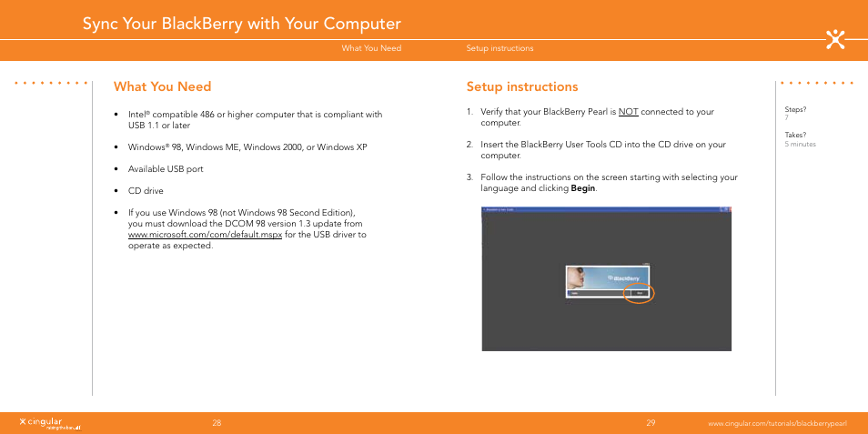Click the '5 minutes' duration text
This screenshot has width=868, height=434.
click(x=800, y=144)
